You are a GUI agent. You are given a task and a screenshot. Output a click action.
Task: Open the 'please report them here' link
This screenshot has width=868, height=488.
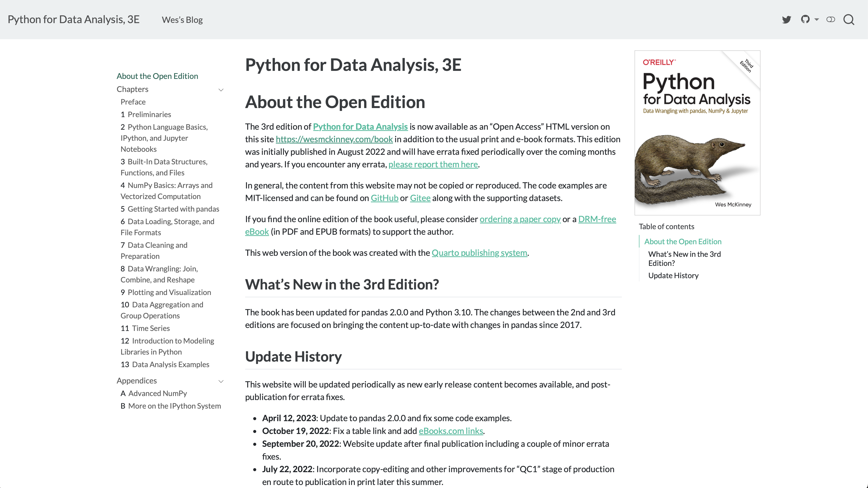[433, 164]
